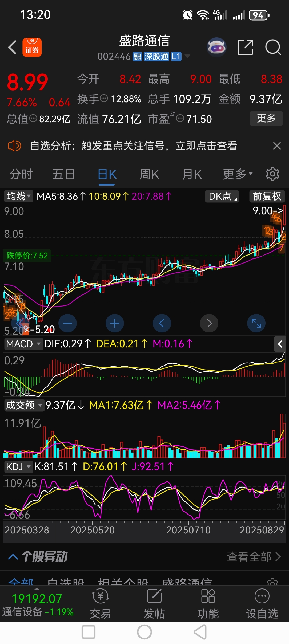
Task: Select the 日K tab
Action: tap(107, 174)
